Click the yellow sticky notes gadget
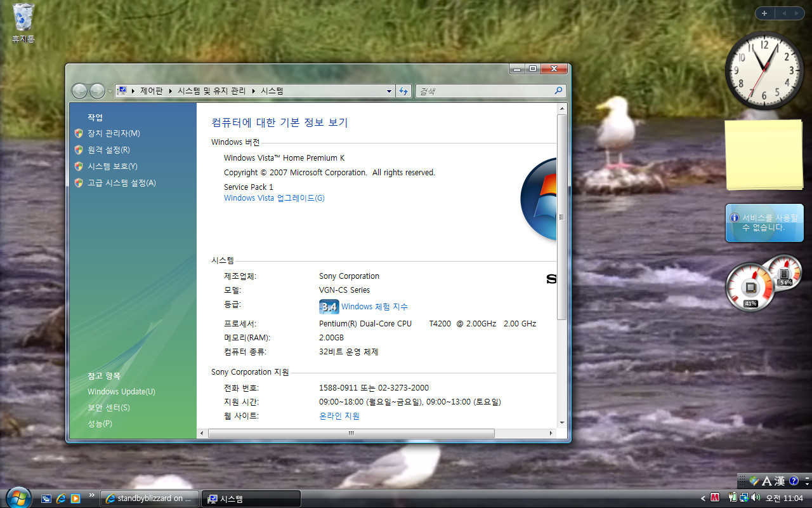The image size is (812, 508). 764,154
